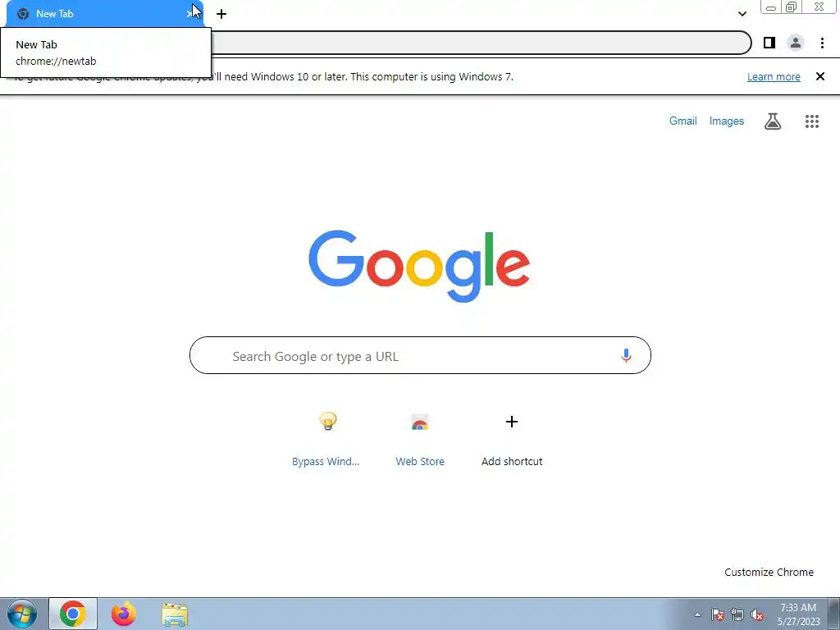Open the clock showing 7:33 AM
Viewport: 840px width, 630px height.
pyautogui.click(x=798, y=614)
